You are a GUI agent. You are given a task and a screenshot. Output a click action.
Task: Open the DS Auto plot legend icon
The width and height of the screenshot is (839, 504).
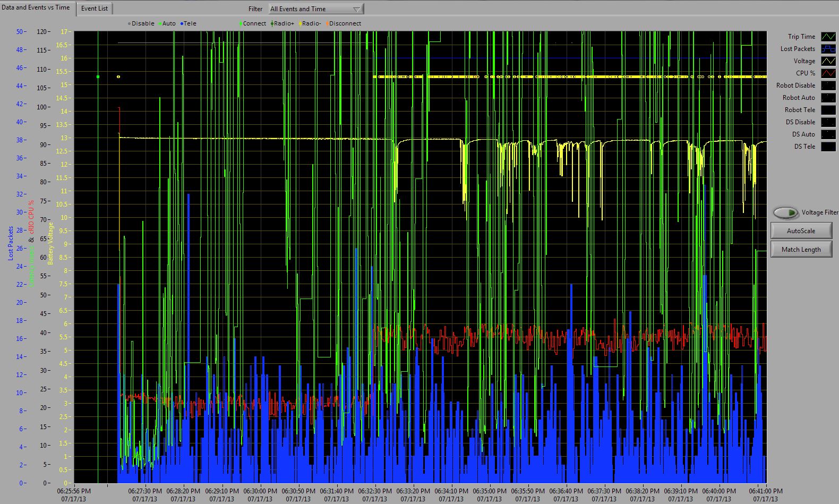coord(828,134)
